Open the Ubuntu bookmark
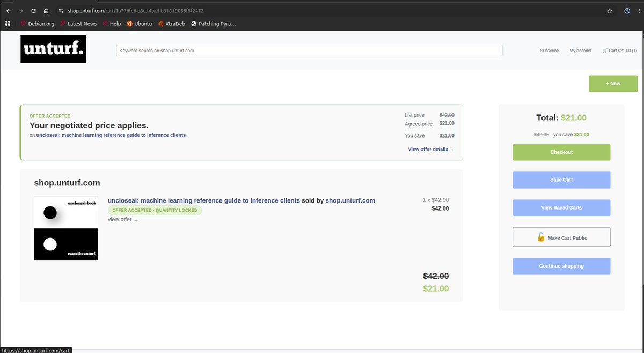Image resolution: width=644 pixels, height=353 pixels. tap(140, 24)
